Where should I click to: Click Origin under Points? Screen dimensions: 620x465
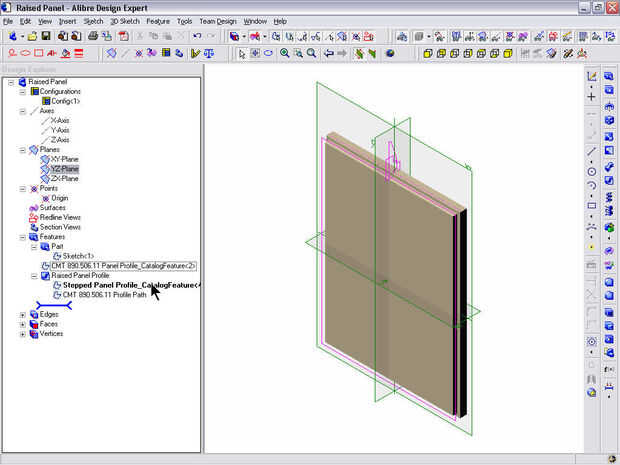tap(59, 198)
